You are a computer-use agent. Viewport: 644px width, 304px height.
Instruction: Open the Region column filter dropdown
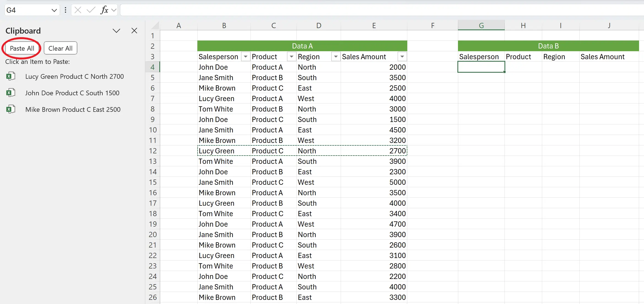click(335, 57)
